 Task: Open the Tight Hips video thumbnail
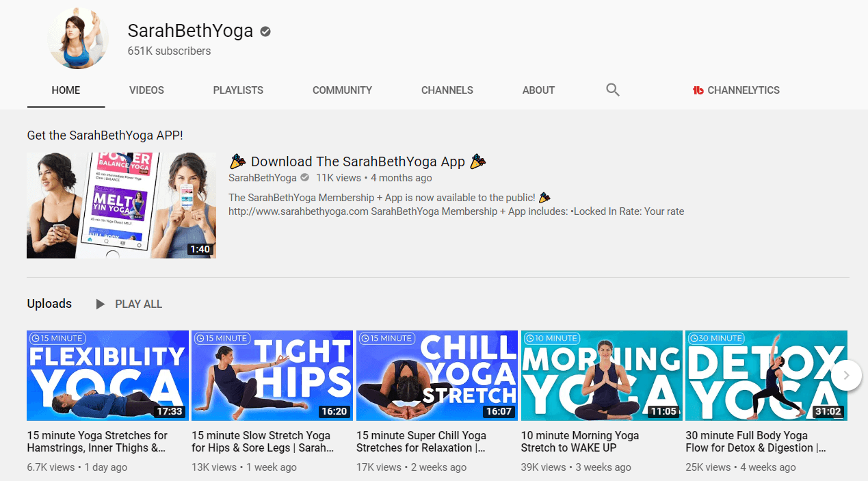pos(272,375)
